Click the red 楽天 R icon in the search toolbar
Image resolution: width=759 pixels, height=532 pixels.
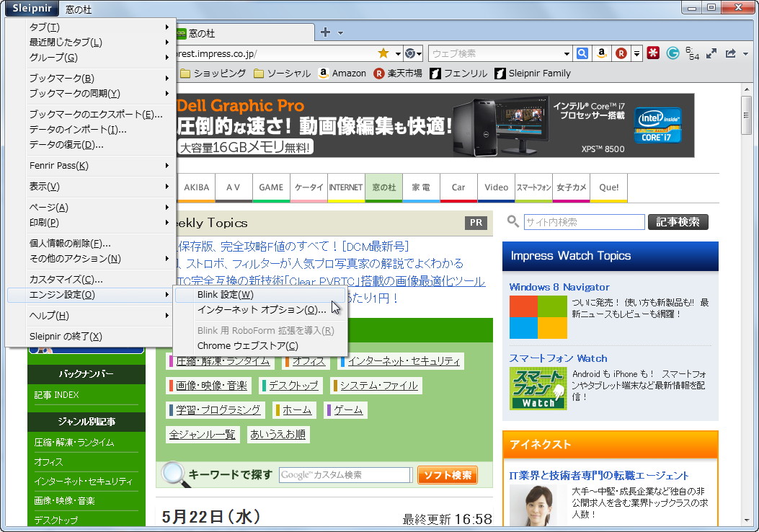coord(621,53)
